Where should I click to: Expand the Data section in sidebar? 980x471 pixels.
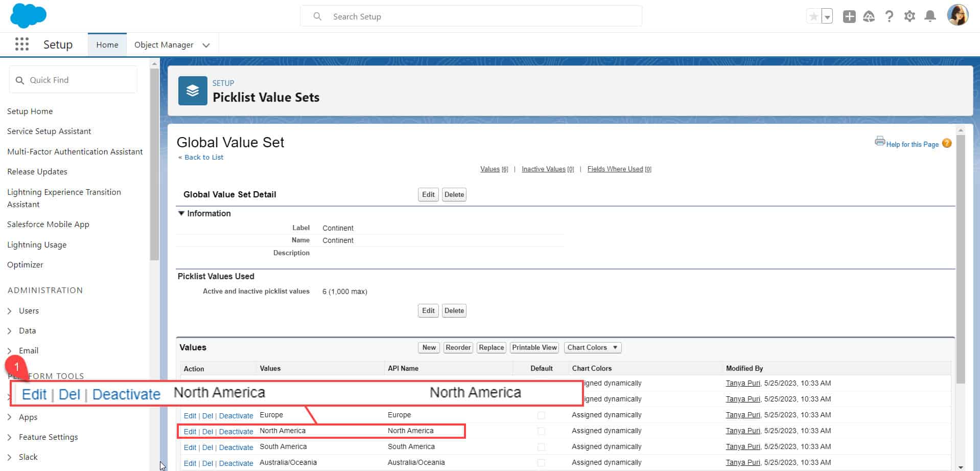pos(10,331)
